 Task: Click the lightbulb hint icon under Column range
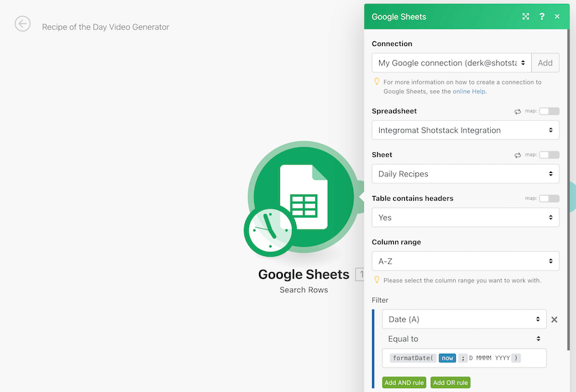click(x=376, y=280)
